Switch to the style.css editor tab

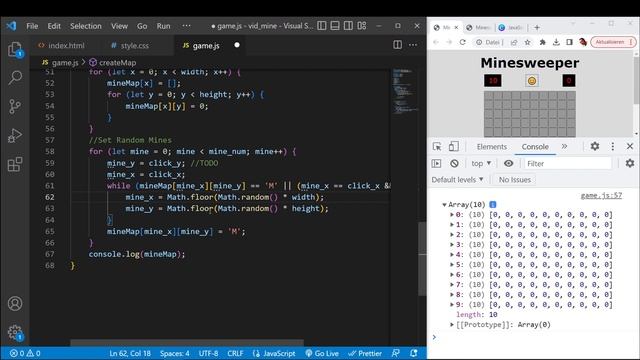click(130, 45)
